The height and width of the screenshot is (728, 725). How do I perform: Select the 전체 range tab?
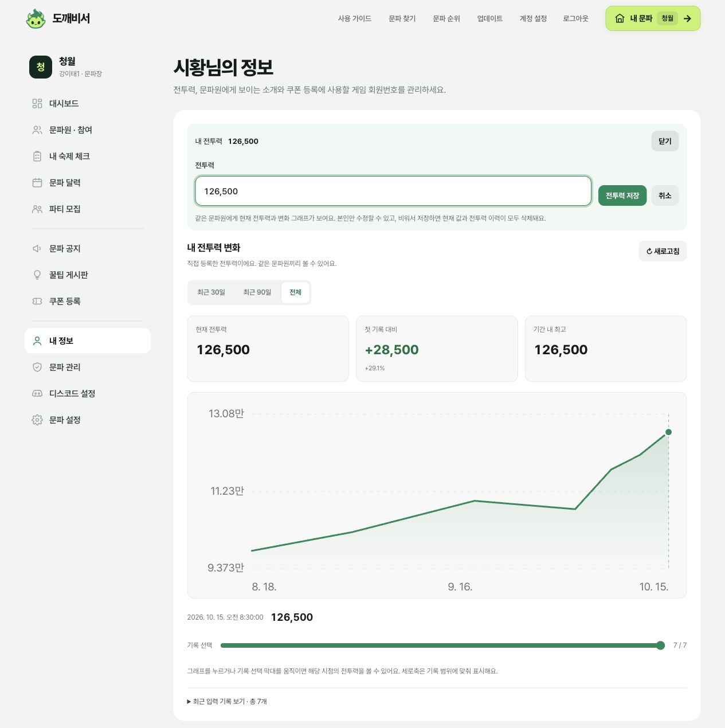click(x=295, y=292)
